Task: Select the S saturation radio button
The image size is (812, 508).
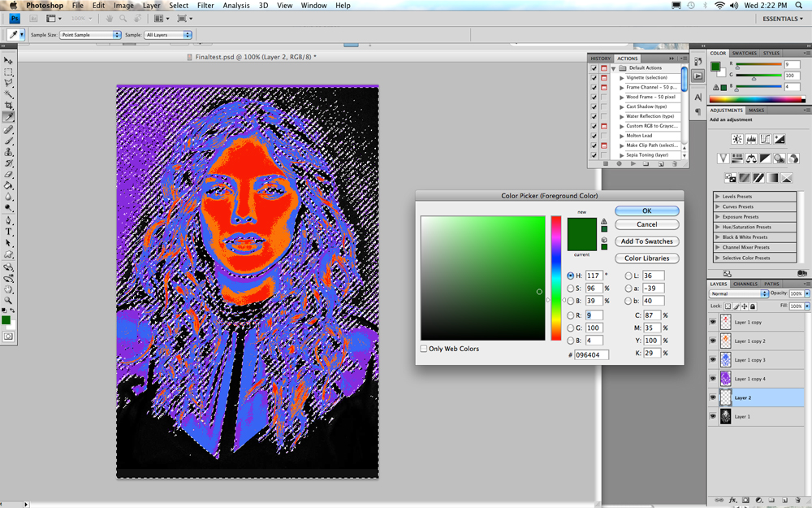Action: 571,289
